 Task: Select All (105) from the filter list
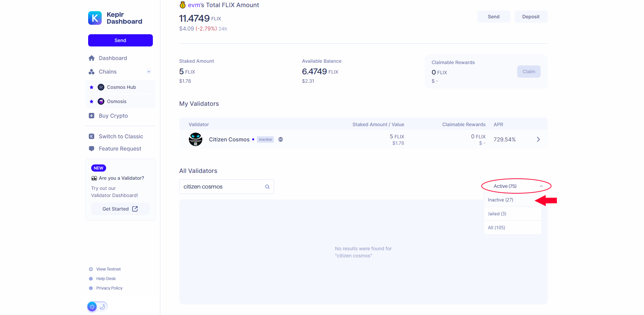[512, 228]
